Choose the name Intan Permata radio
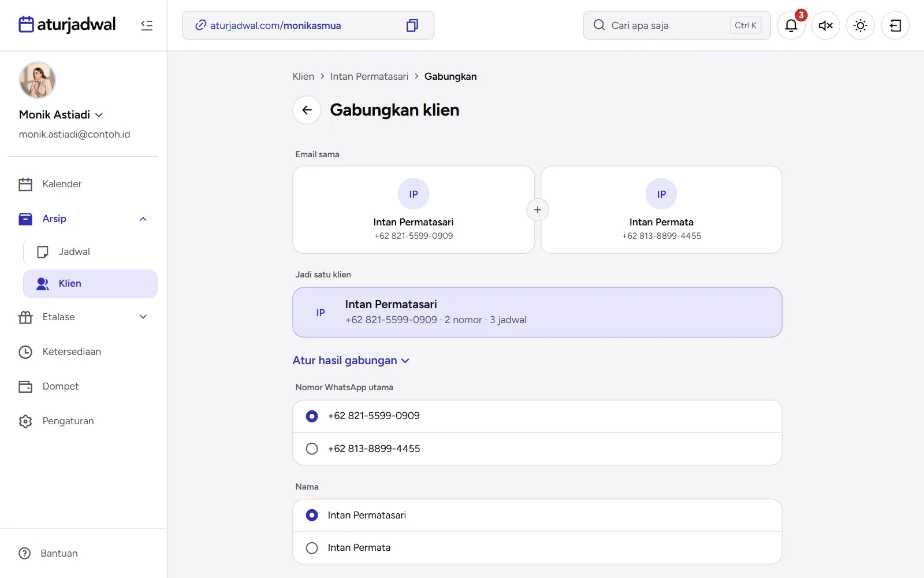 coord(312,548)
